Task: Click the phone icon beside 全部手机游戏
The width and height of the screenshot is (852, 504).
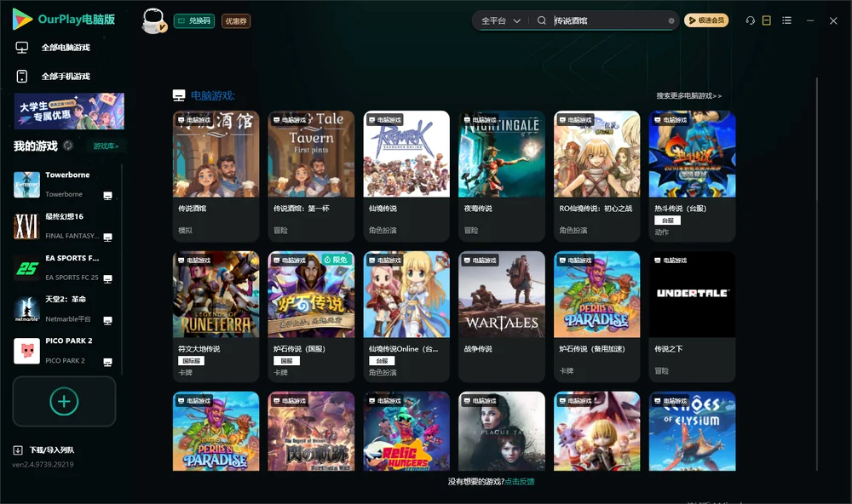Action: pos(22,77)
